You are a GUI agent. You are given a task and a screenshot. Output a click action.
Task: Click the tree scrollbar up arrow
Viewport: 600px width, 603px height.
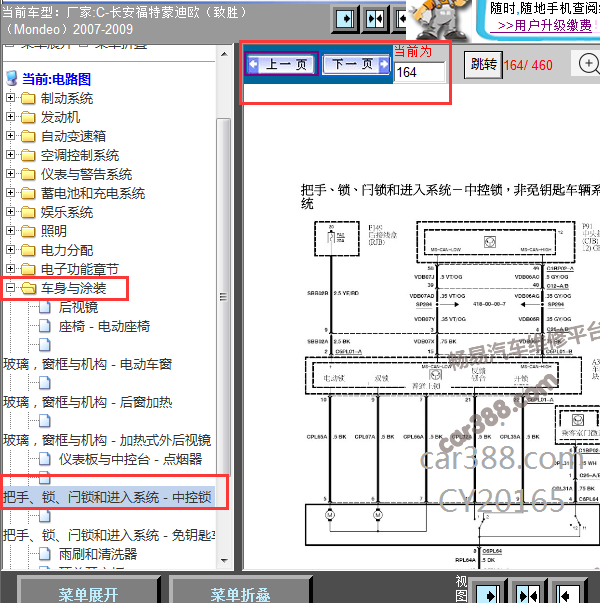tap(224, 54)
